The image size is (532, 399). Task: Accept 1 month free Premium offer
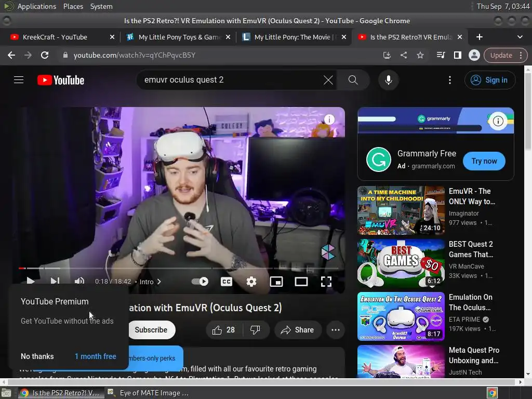click(x=96, y=356)
